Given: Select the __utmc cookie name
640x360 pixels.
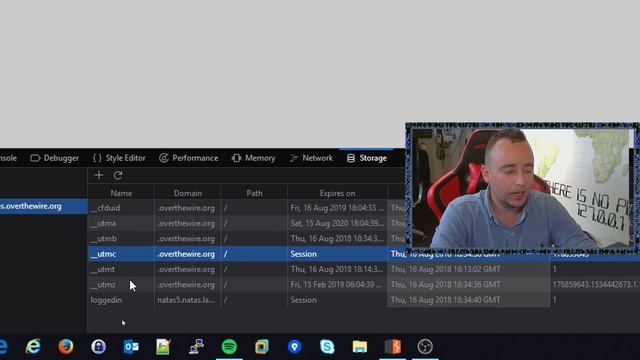Looking at the screenshot, I should (103, 254).
